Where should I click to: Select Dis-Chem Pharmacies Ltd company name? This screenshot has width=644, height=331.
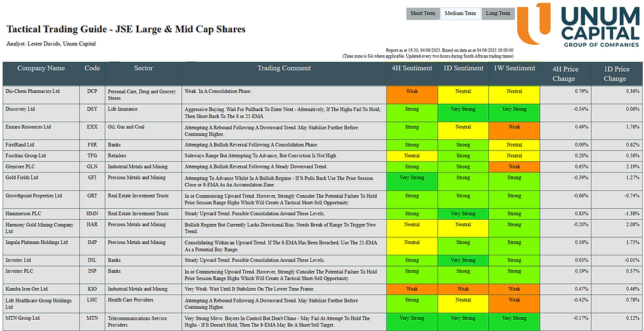(x=32, y=91)
